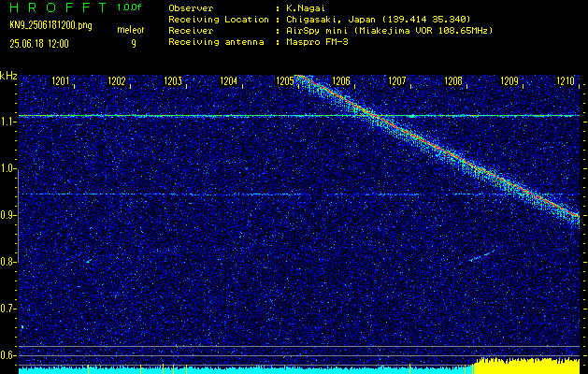Click the HROFFT program title
588x374 pixels.
click(x=59, y=7)
